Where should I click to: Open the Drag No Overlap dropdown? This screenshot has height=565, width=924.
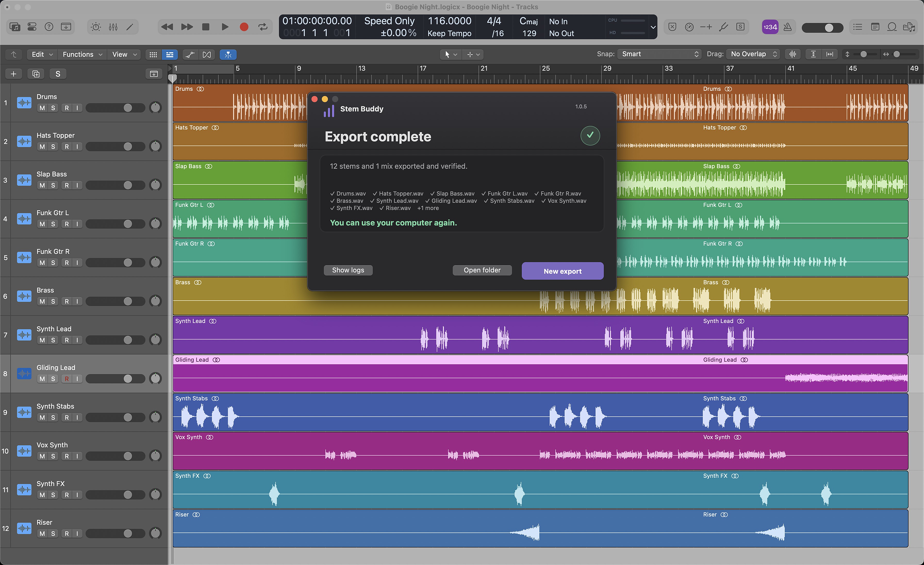click(x=753, y=54)
